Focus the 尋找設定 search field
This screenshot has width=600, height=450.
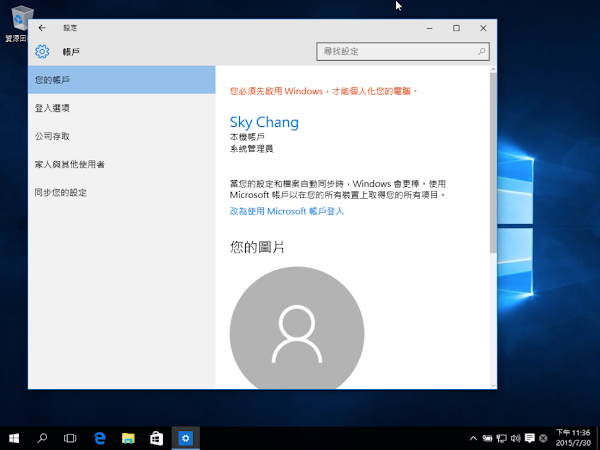pyautogui.click(x=403, y=51)
